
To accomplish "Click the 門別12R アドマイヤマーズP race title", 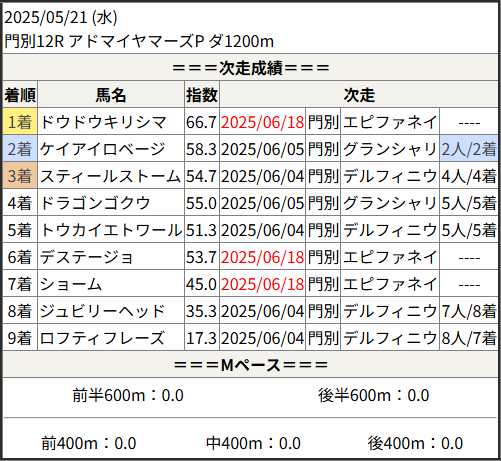I will click(139, 42).
